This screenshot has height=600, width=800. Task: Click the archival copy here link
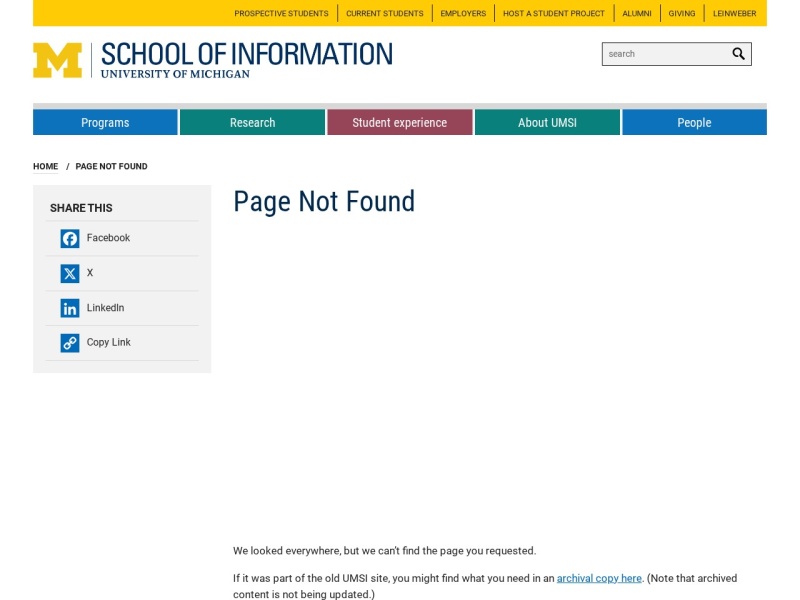[x=599, y=578]
